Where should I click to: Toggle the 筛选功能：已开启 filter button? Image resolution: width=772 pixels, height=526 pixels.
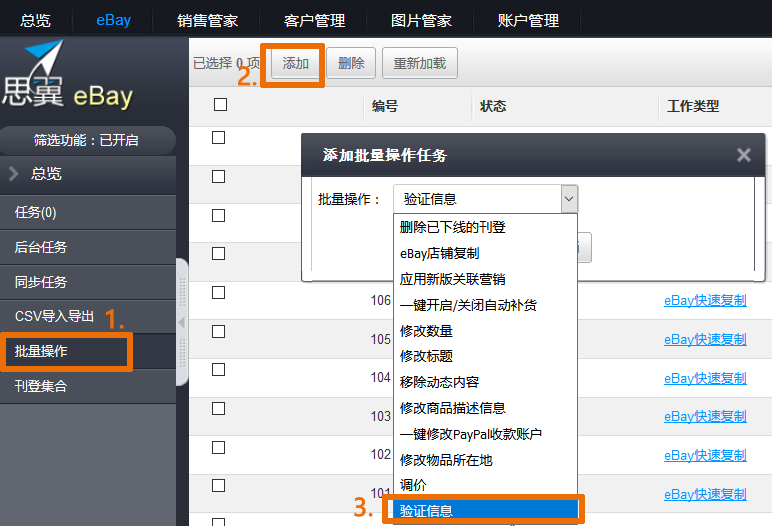click(x=87, y=140)
